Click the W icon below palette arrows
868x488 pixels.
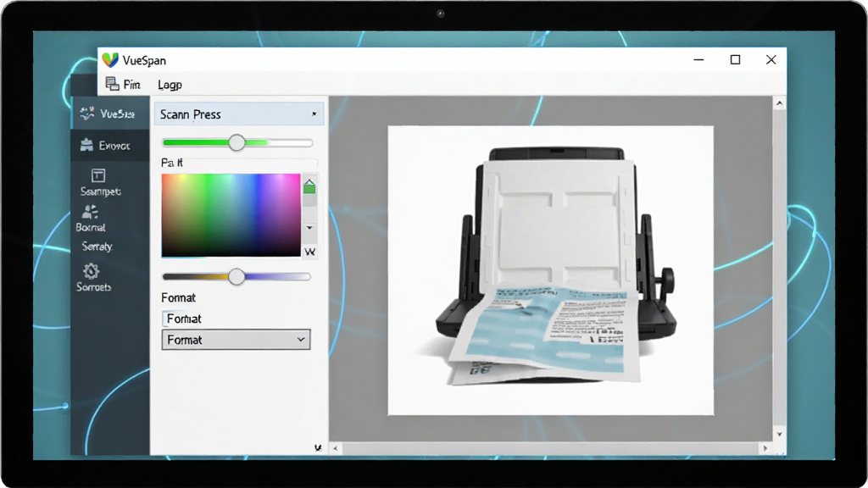310,252
